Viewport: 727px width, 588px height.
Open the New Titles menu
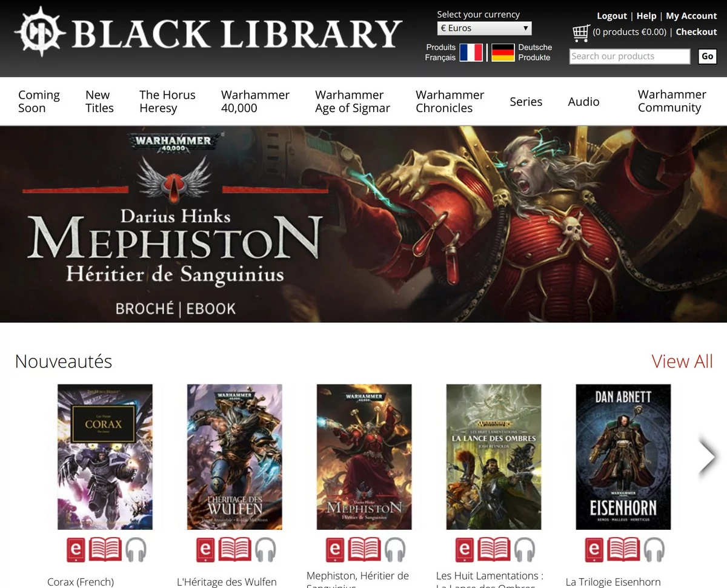[x=99, y=102]
